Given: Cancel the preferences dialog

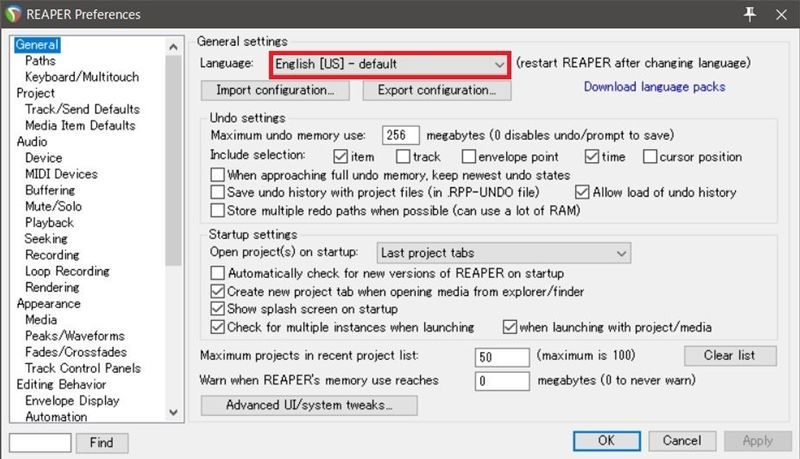Looking at the screenshot, I should pyautogui.click(x=682, y=441).
